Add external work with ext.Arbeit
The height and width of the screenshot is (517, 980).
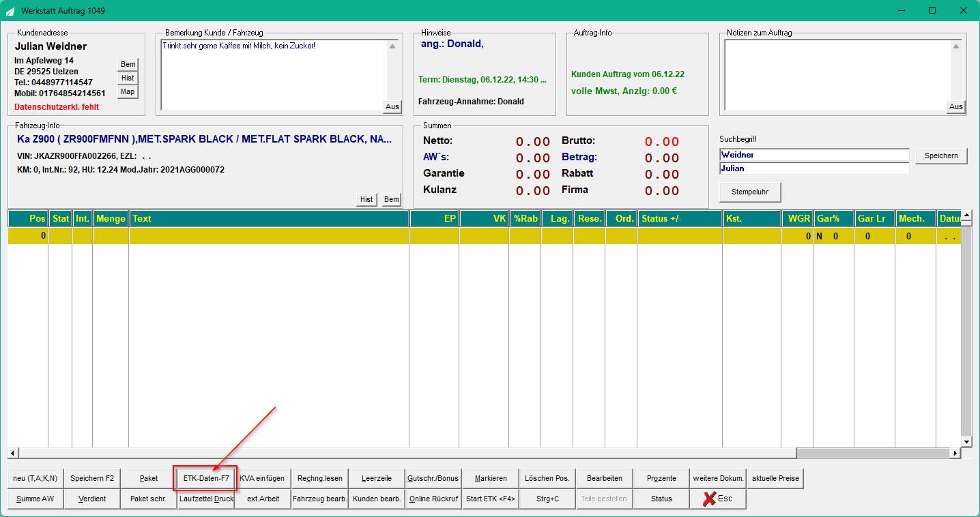[263, 499]
